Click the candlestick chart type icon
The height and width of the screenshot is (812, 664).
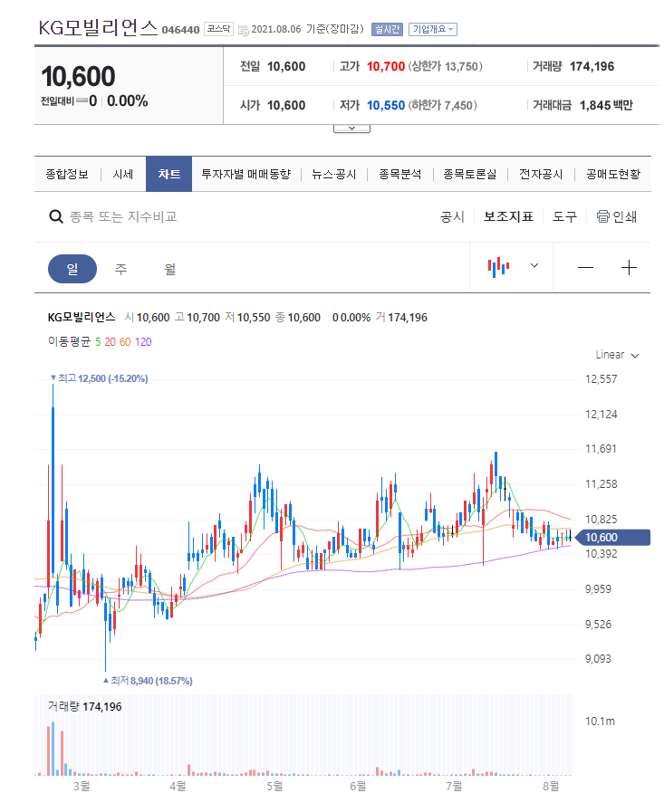click(498, 267)
